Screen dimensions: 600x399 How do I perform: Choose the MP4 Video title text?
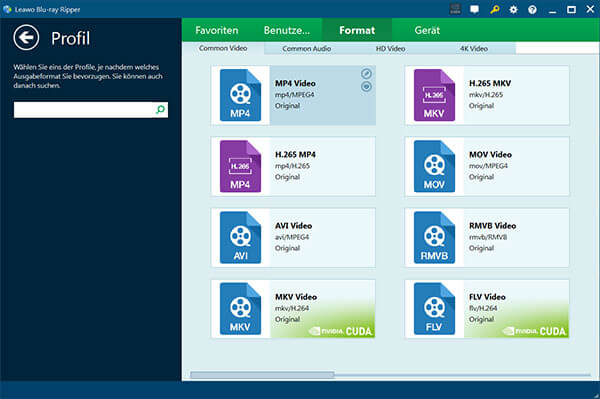tap(295, 83)
